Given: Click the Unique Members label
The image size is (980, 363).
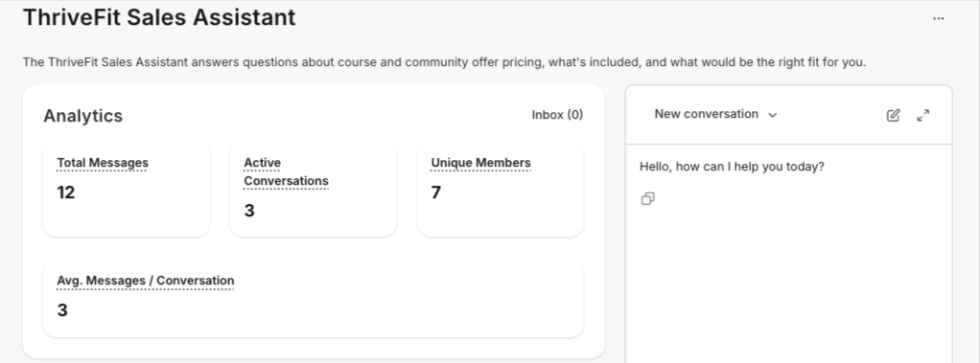Looking at the screenshot, I should tap(480, 163).
